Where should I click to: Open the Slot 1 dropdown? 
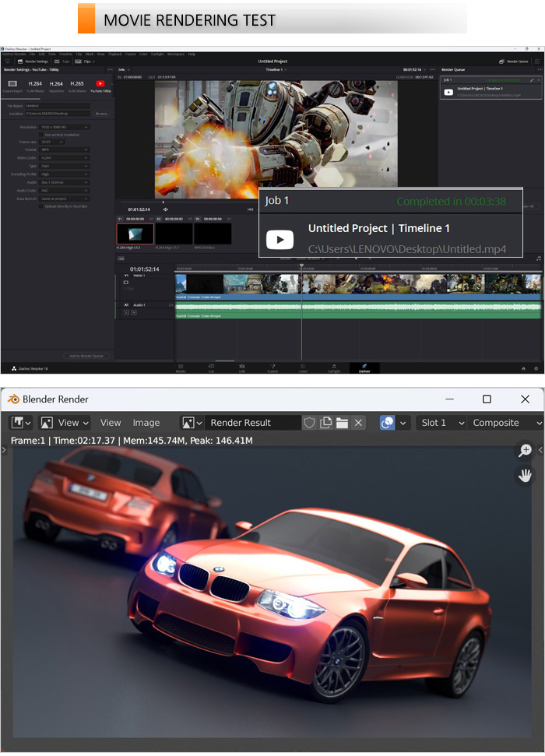pyautogui.click(x=441, y=423)
